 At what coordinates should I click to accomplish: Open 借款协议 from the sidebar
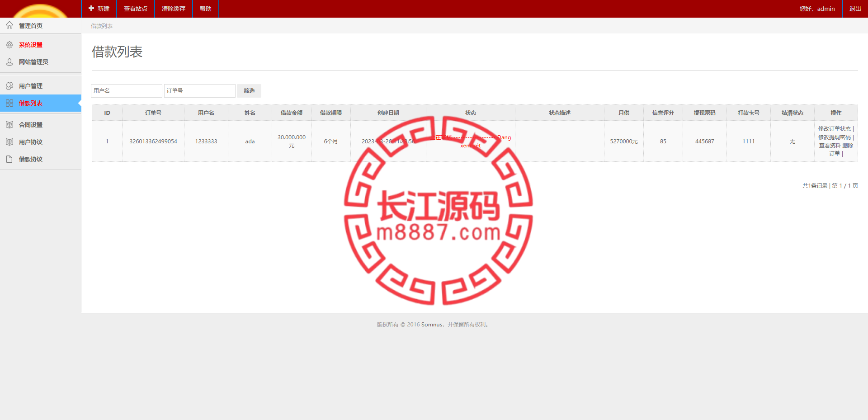coord(31,159)
